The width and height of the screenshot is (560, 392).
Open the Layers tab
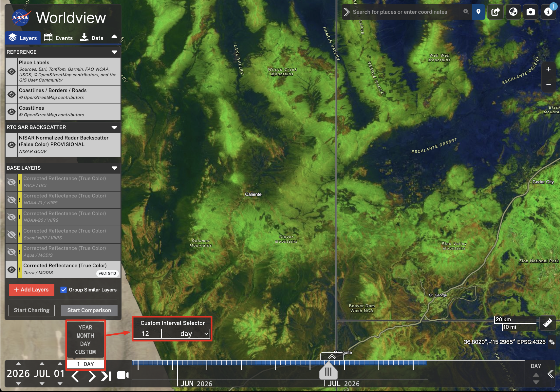(23, 38)
